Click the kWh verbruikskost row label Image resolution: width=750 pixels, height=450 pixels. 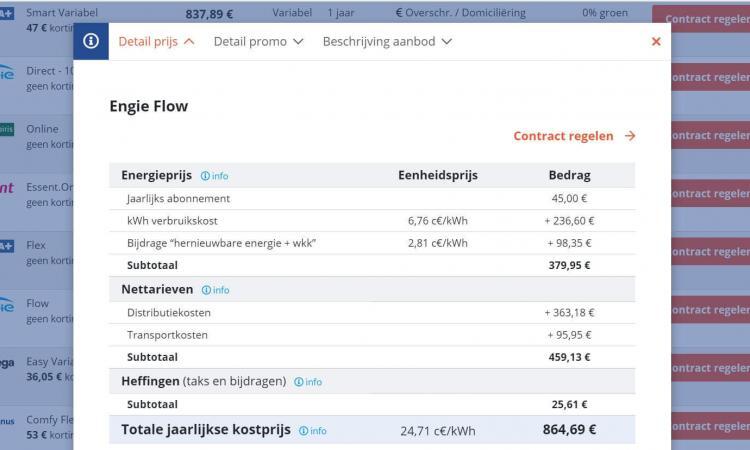click(x=172, y=221)
